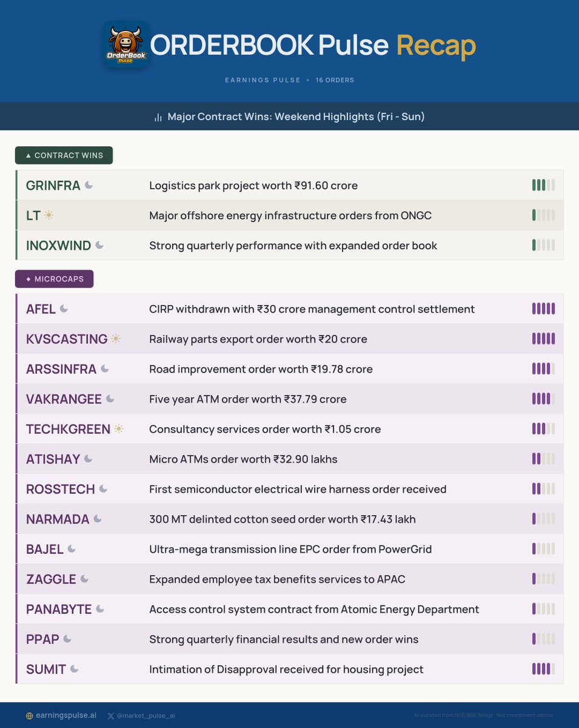Select the MICROCAPS section tag
Image resolution: width=579 pixels, height=728 pixels.
[x=54, y=279]
